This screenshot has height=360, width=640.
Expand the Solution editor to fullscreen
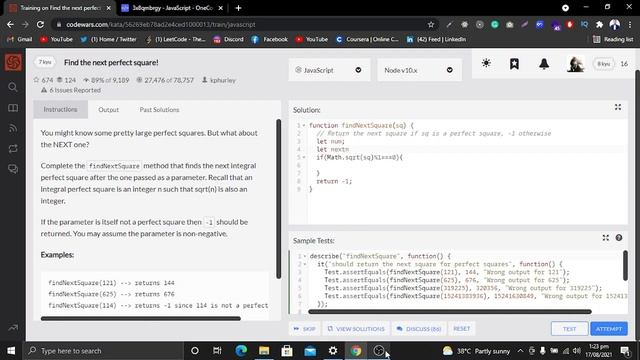[x=618, y=107]
